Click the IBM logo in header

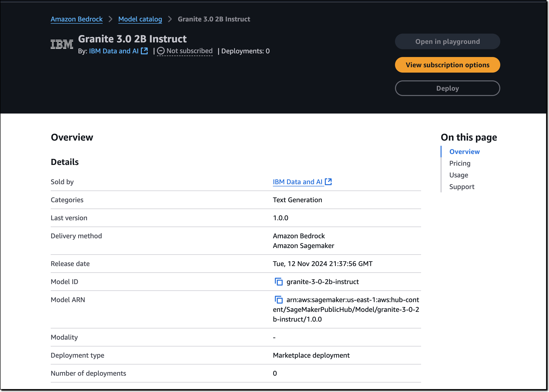(x=62, y=44)
